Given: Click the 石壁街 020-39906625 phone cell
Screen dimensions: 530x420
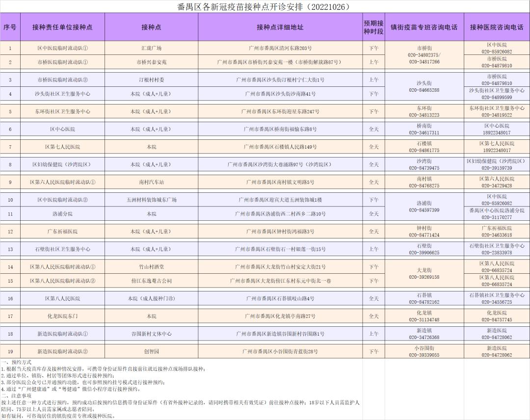Looking at the screenshot, I should [424, 249].
